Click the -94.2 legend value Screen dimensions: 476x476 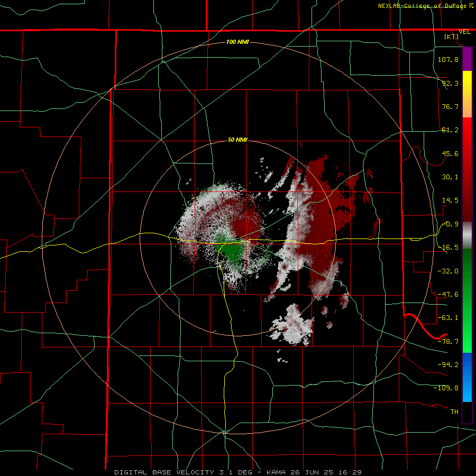coord(448,364)
